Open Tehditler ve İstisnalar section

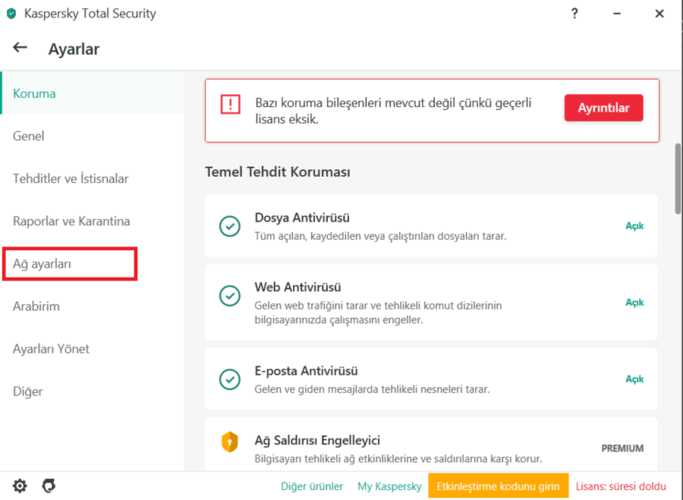coord(71,179)
